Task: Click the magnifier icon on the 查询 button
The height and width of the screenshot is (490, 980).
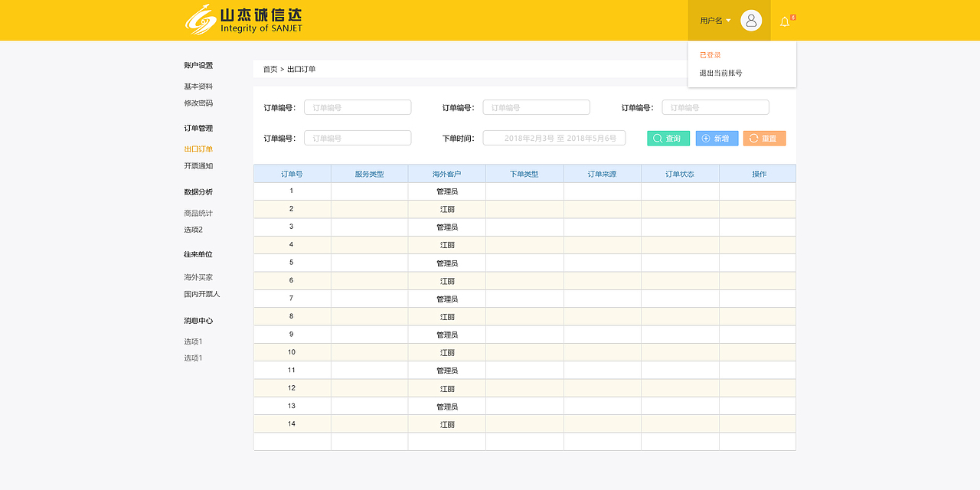Action: click(x=657, y=139)
